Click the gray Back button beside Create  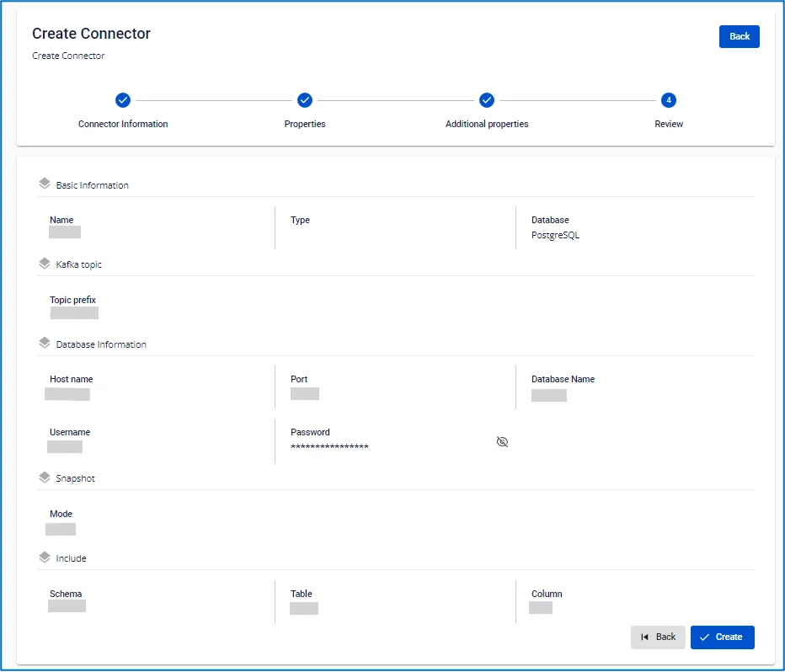(x=658, y=637)
